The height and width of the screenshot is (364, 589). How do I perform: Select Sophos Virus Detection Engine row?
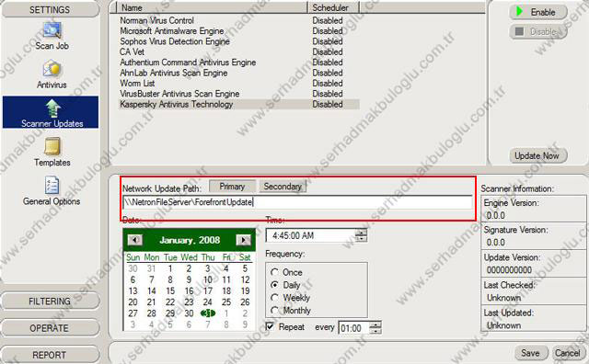[x=239, y=41]
